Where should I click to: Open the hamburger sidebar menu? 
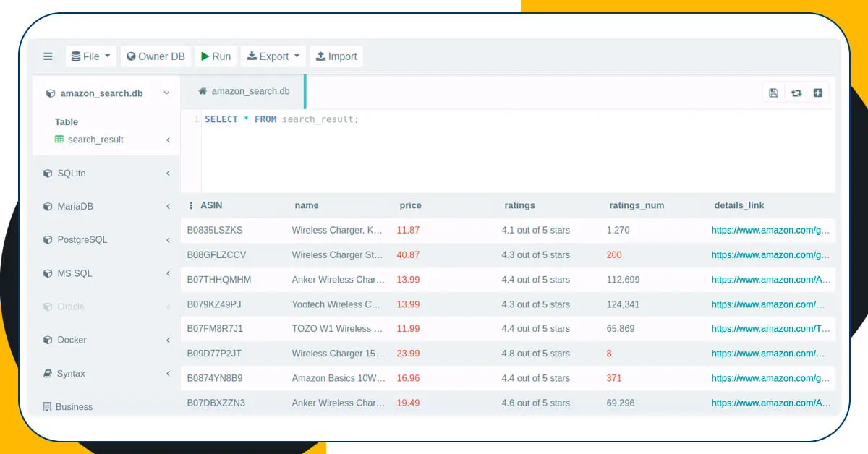48,56
